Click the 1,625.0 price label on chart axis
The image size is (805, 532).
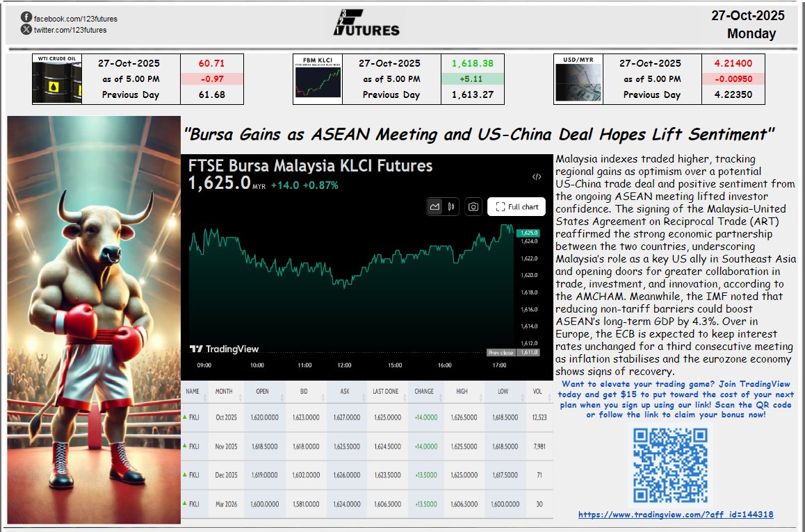pyautogui.click(x=528, y=233)
